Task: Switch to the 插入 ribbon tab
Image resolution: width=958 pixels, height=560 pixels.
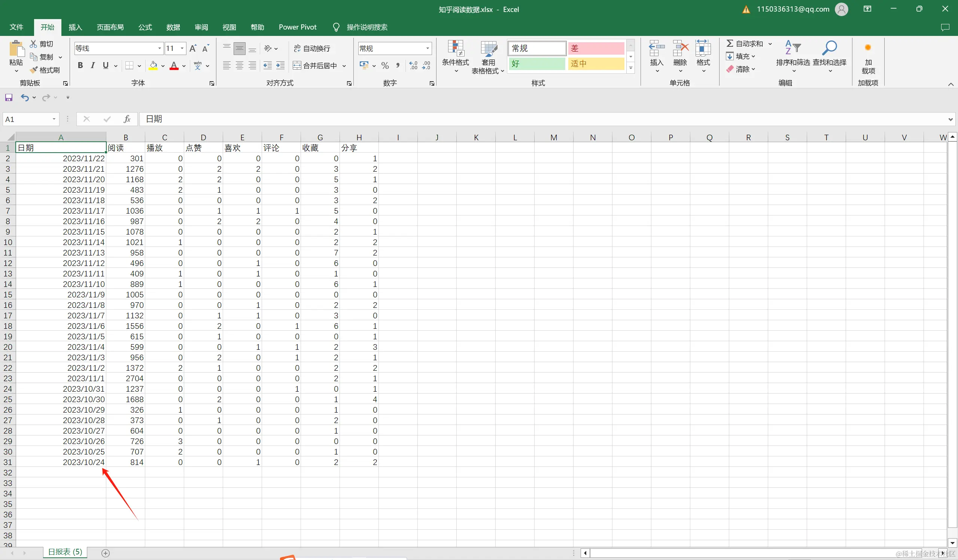Action: pos(75,27)
